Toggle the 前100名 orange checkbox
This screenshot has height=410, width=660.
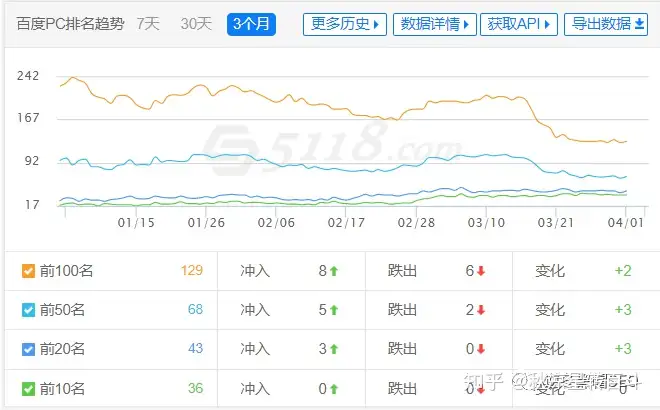point(28,271)
